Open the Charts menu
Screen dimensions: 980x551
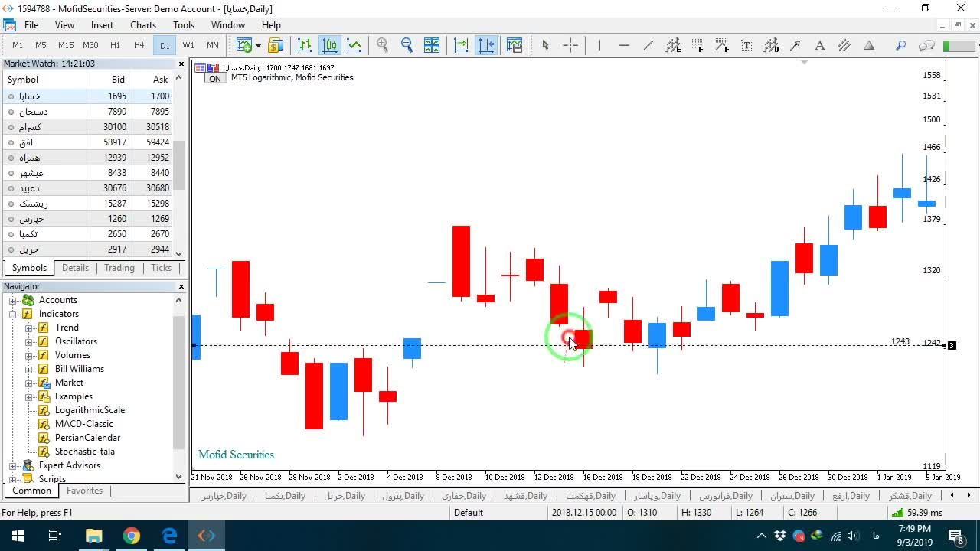[143, 25]
